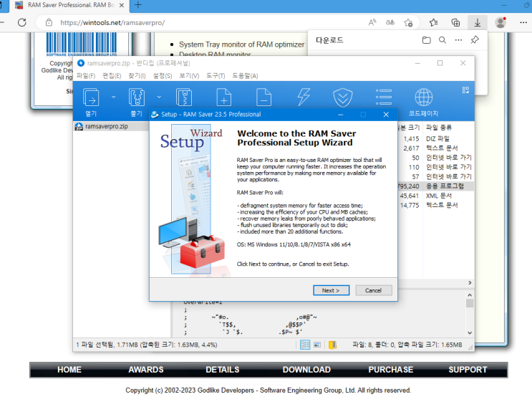This screenshot has width=532, height=402.
Task: Toggle the preview pane icon in status bar
Action: click(317, 345)
